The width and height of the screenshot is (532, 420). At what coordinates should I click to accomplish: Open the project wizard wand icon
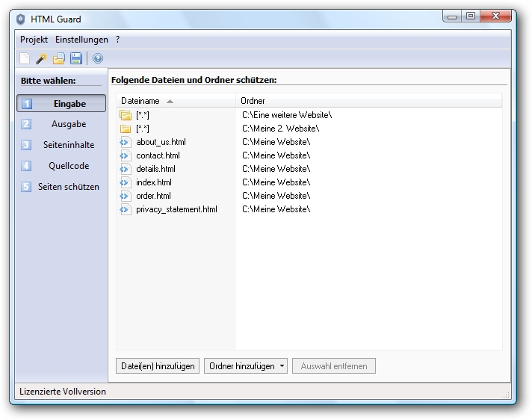click(x=42, y=58)
